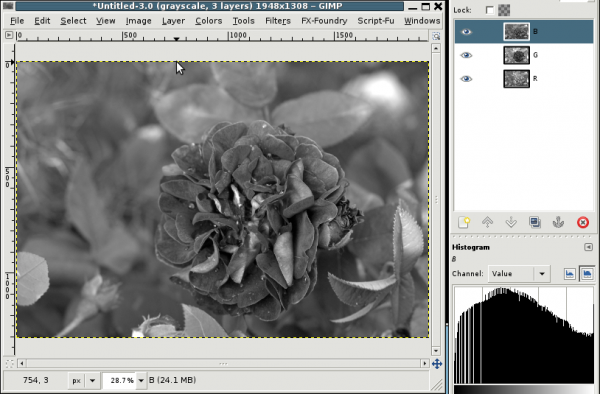Open the Colors menu
The image size is (600, 394).
(x=209, y=21)
